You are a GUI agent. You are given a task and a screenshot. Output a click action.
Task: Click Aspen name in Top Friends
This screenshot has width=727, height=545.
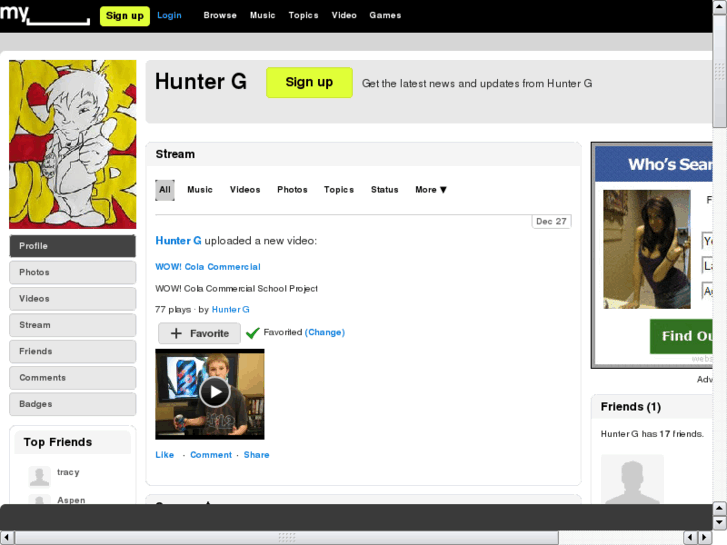pos(71,500)
